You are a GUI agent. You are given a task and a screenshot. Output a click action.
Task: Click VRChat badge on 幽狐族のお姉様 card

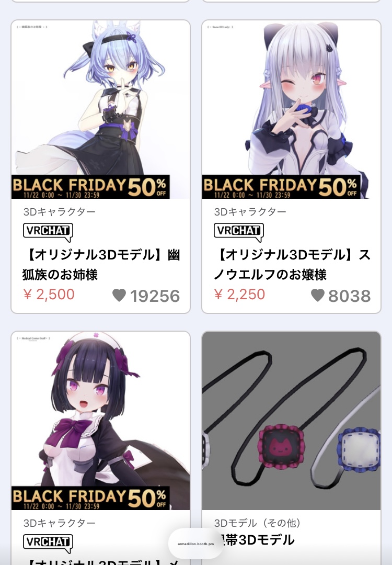48,232
